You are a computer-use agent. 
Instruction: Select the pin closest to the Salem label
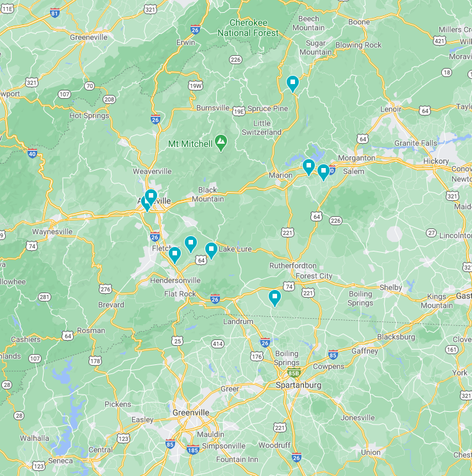click(x=323, y=173)
